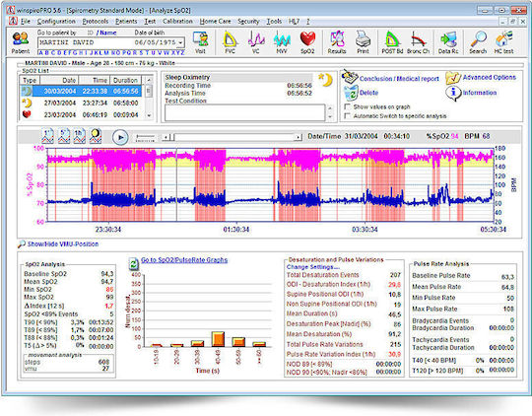Click timeline slider right arrow
Screen dimensions: 532x416
299,137
